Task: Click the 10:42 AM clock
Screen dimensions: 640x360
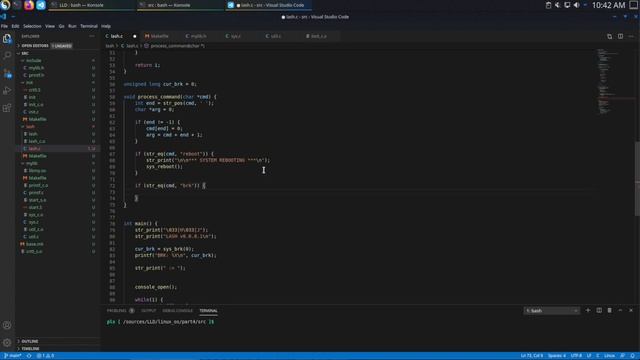Action: [x=609, y=5]
